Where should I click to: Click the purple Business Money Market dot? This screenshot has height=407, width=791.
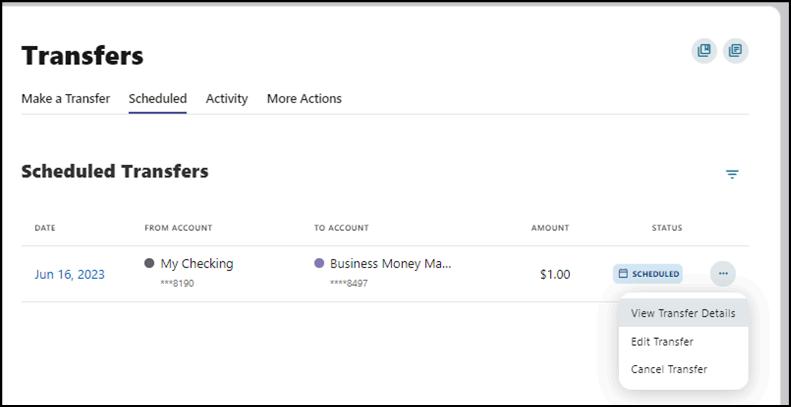[x=319, y=264]
